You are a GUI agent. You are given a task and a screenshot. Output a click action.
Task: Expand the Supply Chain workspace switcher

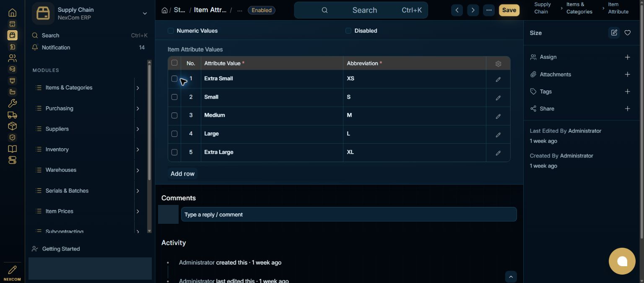tap(145, 13)
